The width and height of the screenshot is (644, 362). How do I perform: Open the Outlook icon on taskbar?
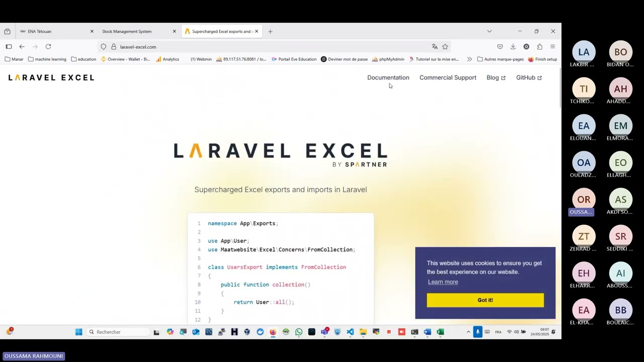[x=196, y=332]
